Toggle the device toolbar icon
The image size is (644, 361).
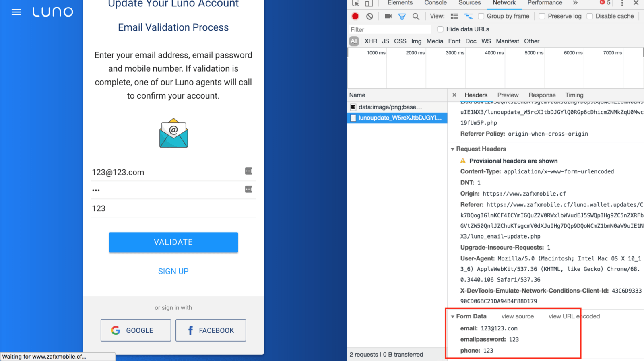[x=369, y=3]
